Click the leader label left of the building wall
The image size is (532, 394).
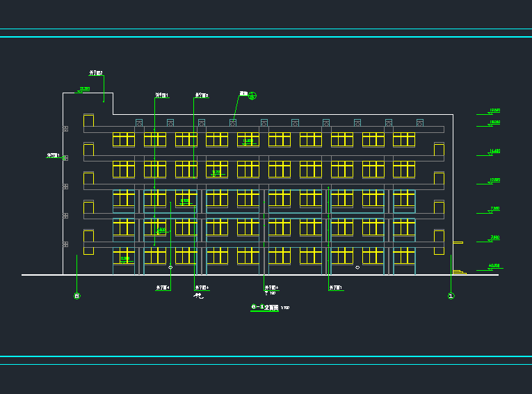click(x=53, y=156)
